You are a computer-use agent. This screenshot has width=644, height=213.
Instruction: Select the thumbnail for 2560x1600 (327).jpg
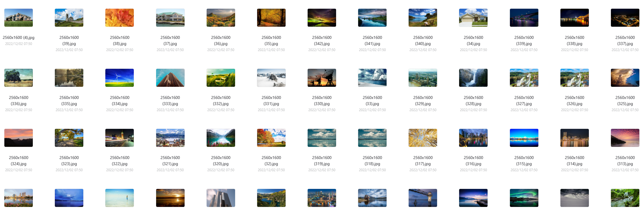click(524, 78)
